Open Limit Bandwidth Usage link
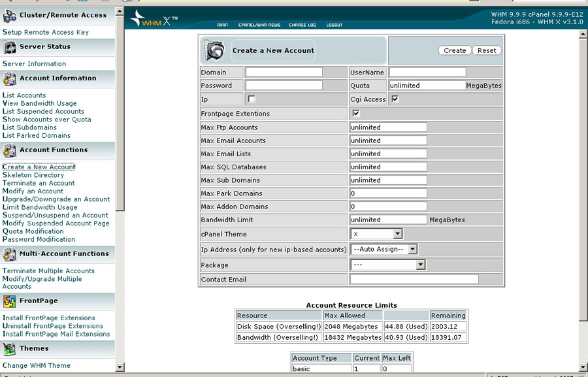Viewport: 588px width, 377px height. click(x=40, y=207)
